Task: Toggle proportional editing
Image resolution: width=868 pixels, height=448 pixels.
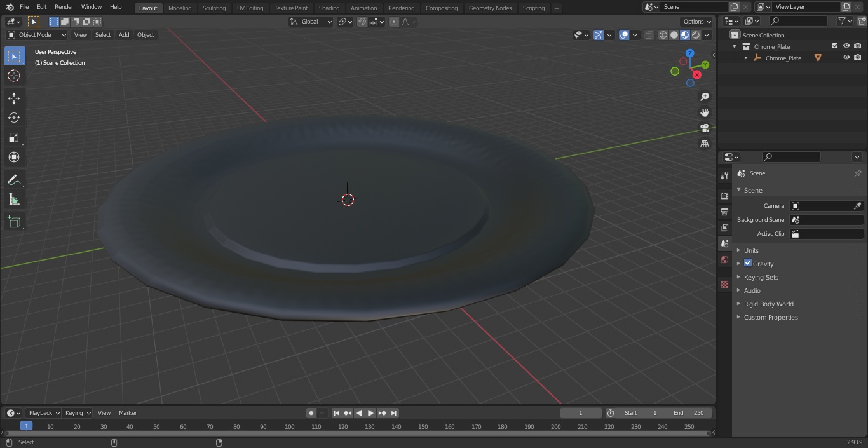Action: 394,22
